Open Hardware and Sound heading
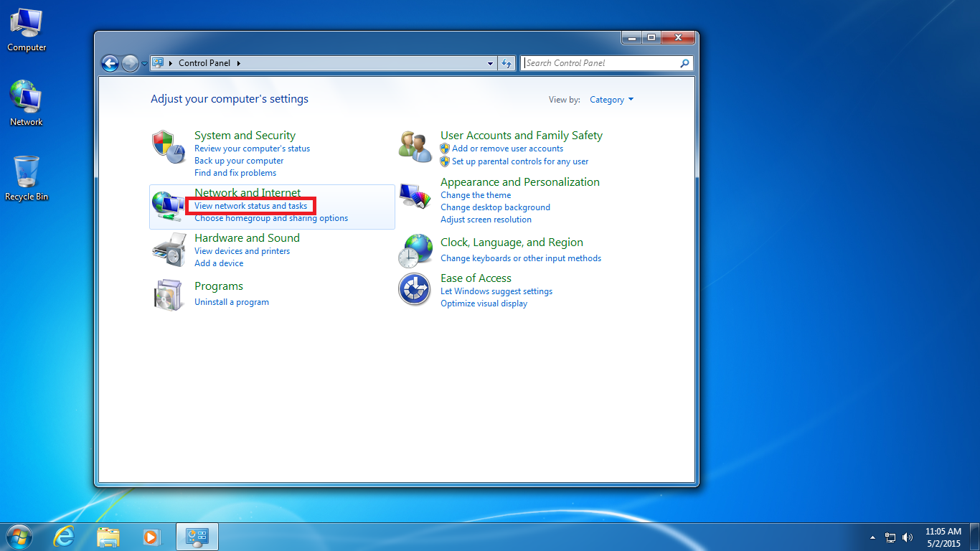Image resolution: width=980 pixels, height=551 pixels. point(247,238)
